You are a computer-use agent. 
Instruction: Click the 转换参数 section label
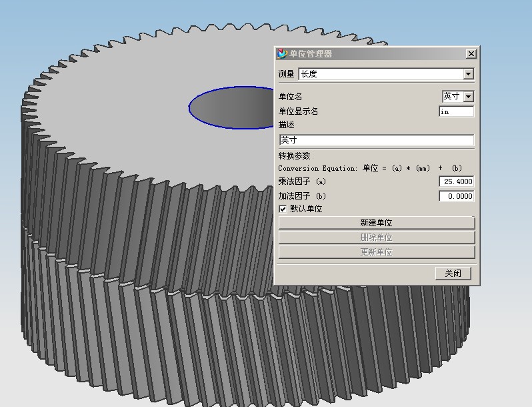tap(294, 156)
